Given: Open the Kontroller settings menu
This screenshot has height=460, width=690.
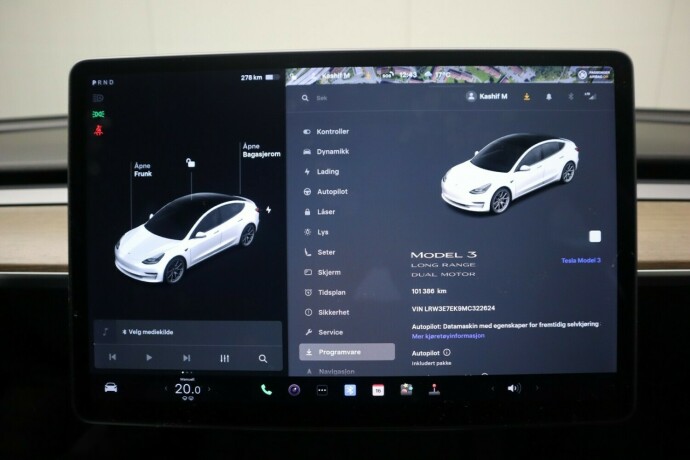Looking at the screenshot, I should point(326,132).
